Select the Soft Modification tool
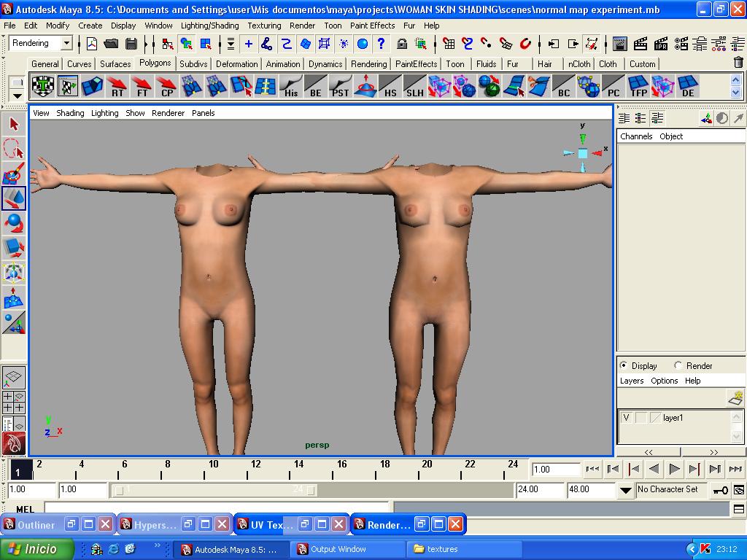This screenshot has width=747, height=560. click(x=14, y=297)
